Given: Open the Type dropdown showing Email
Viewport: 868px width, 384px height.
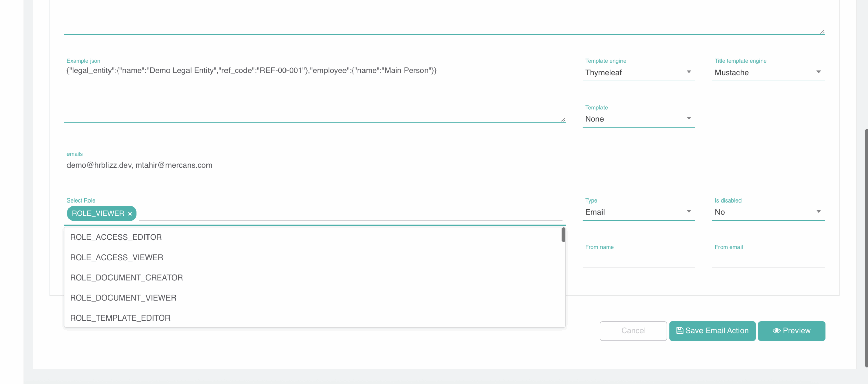Looking at the screenshot, I should tap(638, 212).
